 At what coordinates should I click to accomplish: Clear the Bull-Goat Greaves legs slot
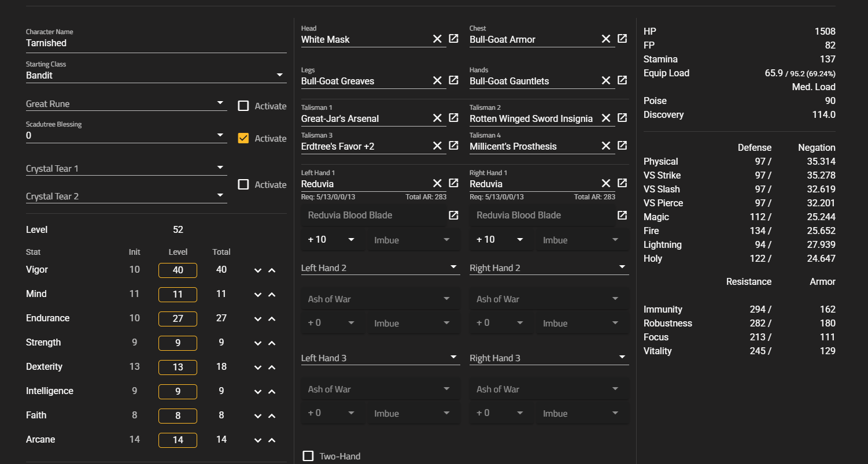pos(437,80)
